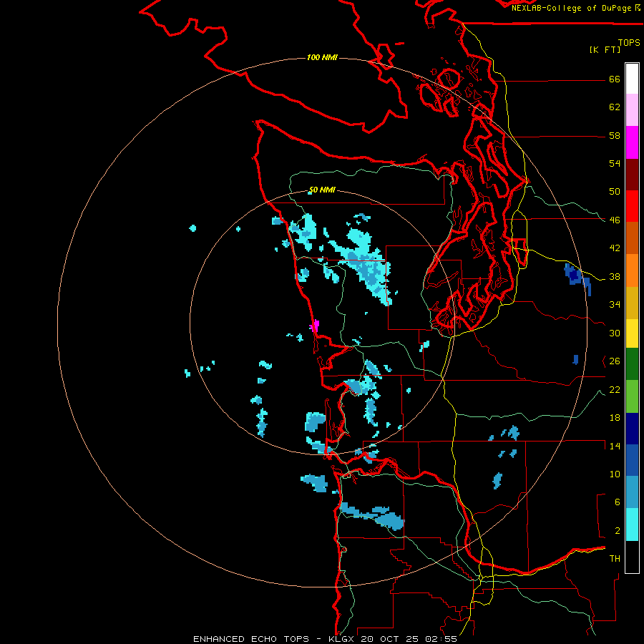Click the '6' legend value
This screenshot has width=644, height=644.
tap(618, 502)
